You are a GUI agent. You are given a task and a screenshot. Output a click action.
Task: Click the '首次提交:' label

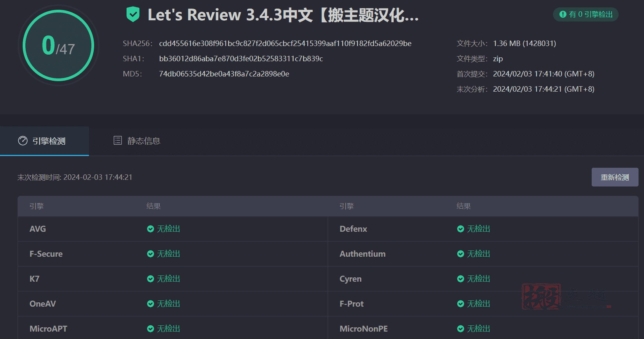[x=472, y=74]
